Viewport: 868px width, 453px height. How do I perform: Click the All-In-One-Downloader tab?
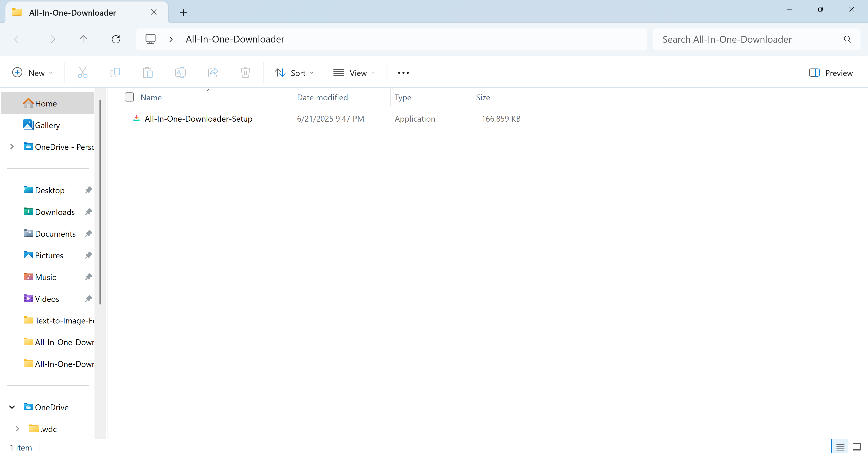tap(72, 12)
